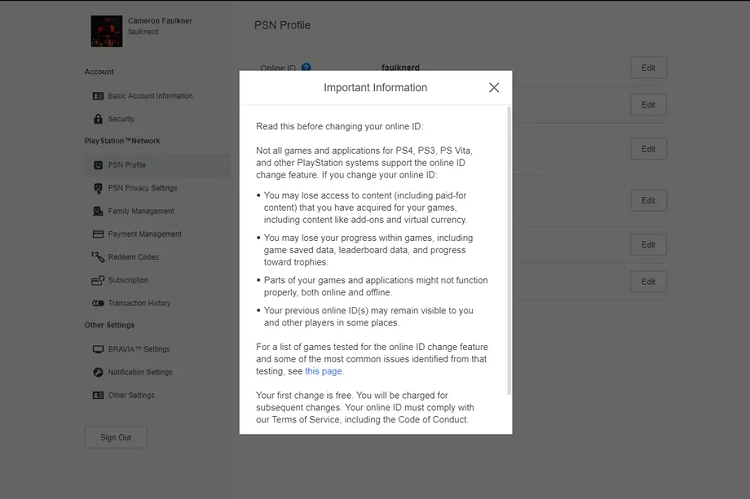Click the Notification Settings icon
The image size is (750, 499).
98,372
